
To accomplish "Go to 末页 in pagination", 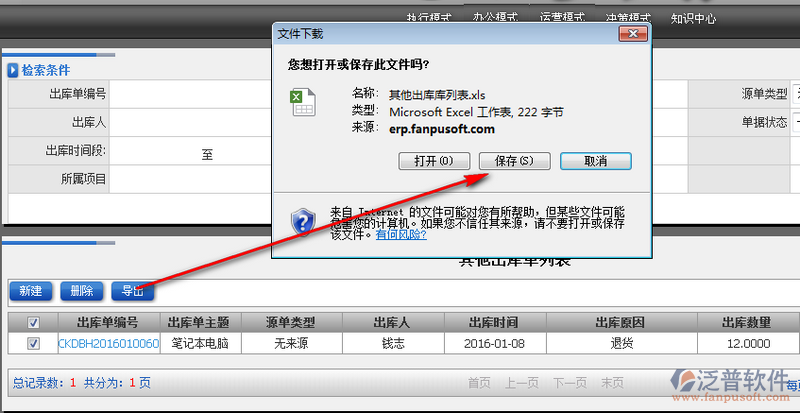I will [612, 383].
